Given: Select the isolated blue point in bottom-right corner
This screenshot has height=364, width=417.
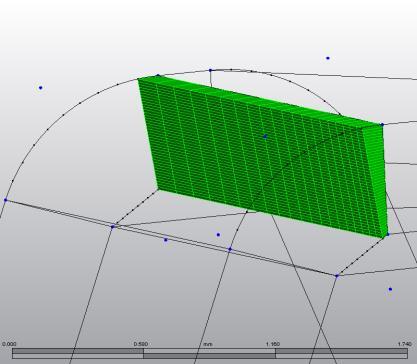Looking at the screenshot, I should pyautogui.click(x=390, y=289).
